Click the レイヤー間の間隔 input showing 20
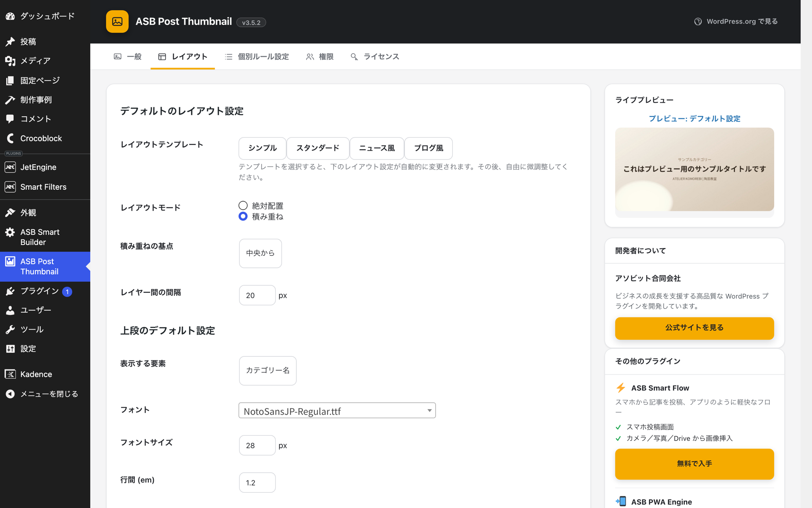This screenshot has height=508, width=812. point(257,295)
